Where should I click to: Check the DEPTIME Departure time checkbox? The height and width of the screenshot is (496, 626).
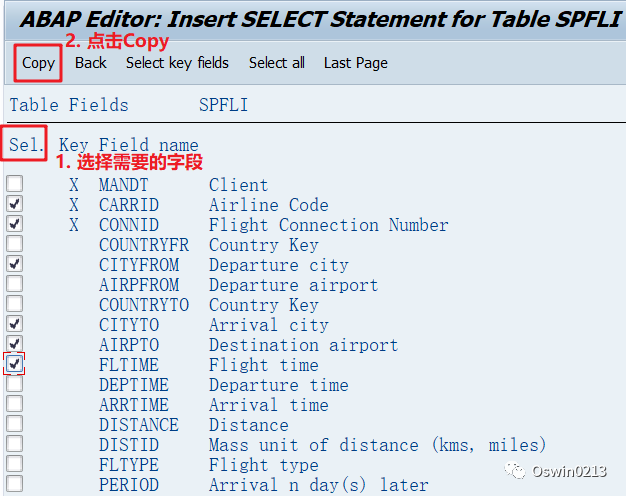click(15, 384)
